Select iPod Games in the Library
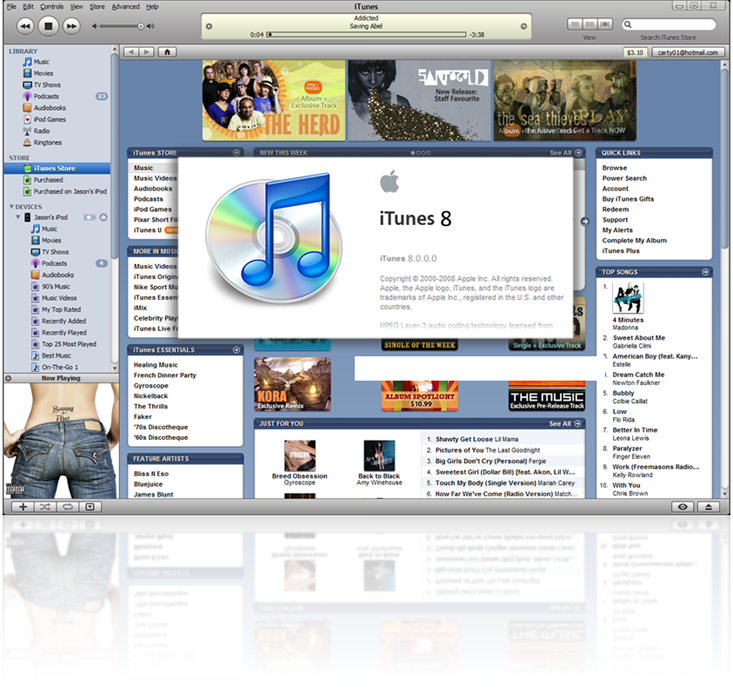This screenshot has width=733, height=690. (50, 119)
